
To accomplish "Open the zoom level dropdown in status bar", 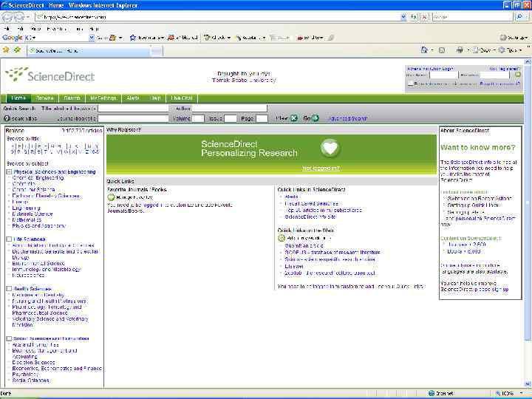I will tap(521, 393).
